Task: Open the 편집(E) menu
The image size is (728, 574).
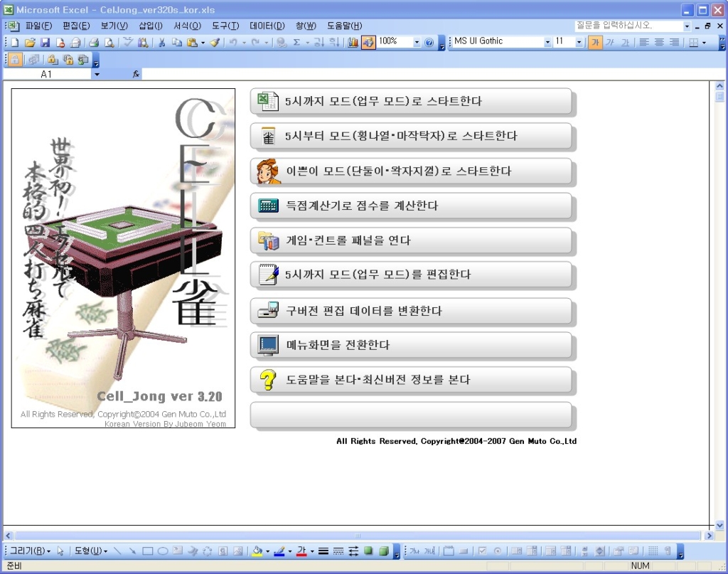Action: coord(76,26)
